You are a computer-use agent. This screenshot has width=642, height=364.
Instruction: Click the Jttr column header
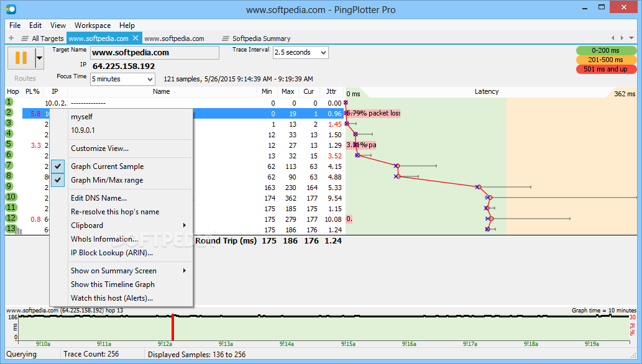tap(331, 91)
